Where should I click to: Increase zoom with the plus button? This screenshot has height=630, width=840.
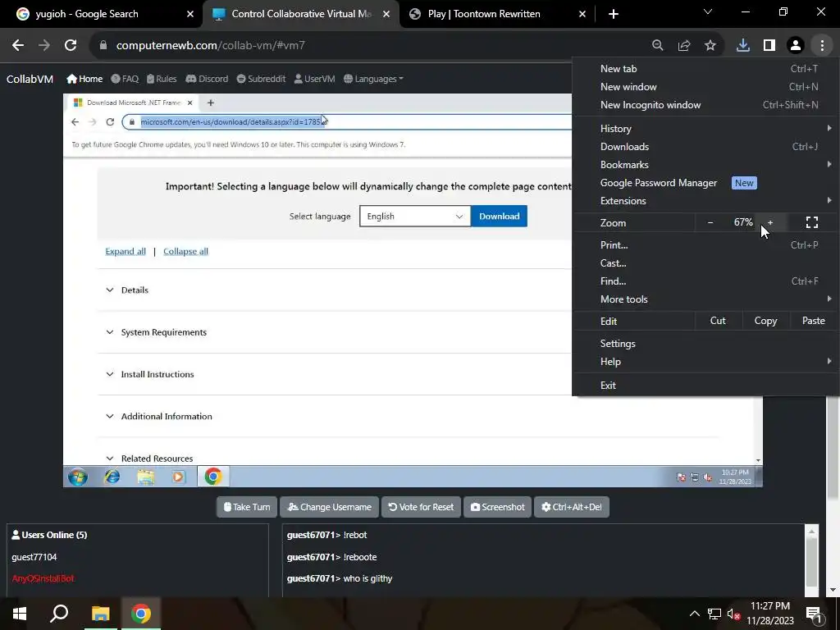click(x=770, y=222)
